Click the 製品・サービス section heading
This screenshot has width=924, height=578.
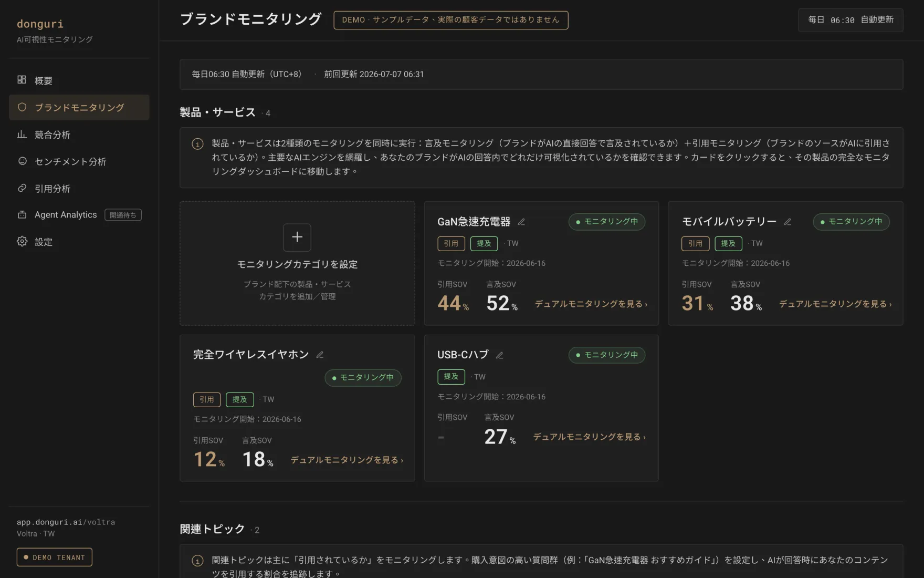[218, 112]
